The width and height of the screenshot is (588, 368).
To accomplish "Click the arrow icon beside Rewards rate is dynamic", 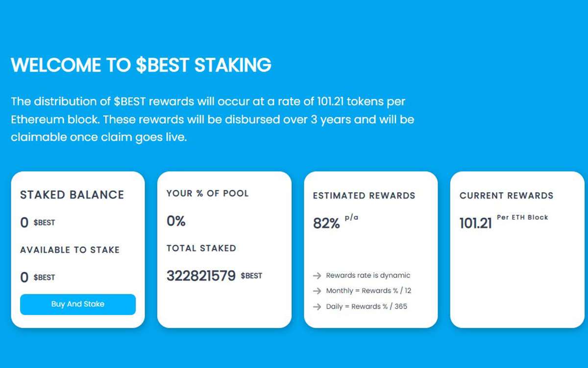I will click(317, 275).
